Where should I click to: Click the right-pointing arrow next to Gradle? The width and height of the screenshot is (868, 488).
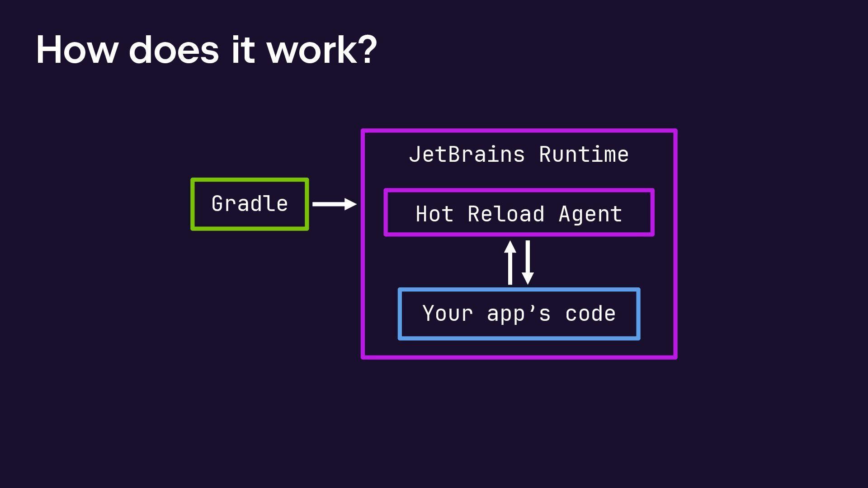[x=334, y=204]
